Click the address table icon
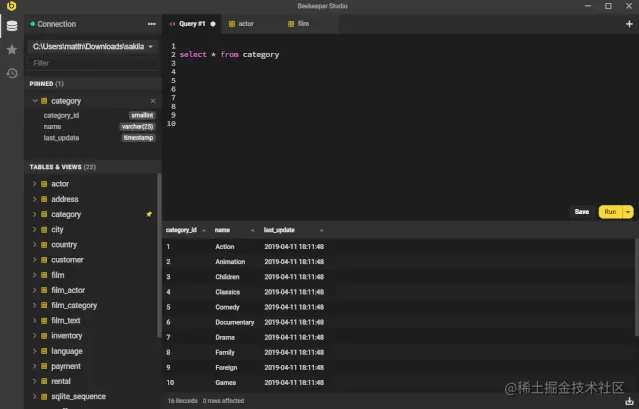Image resolution: width=639 pixels, height=409 pixels. point(44,199)
